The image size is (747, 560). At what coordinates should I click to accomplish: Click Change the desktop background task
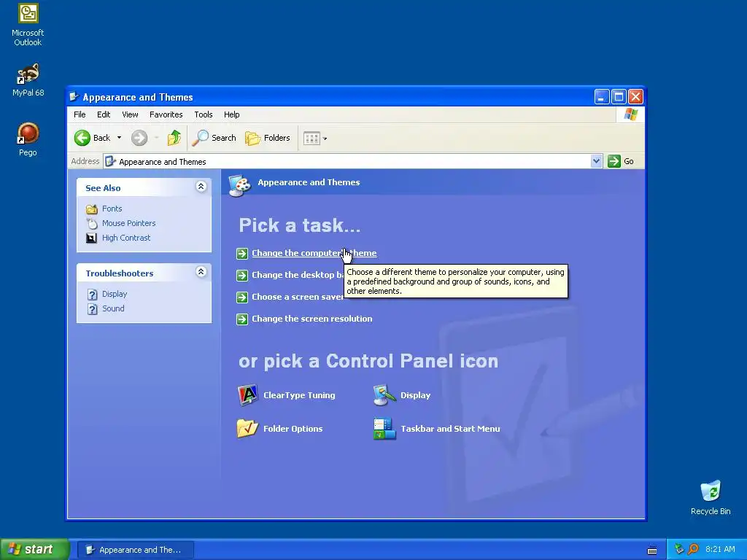[298, 275]
